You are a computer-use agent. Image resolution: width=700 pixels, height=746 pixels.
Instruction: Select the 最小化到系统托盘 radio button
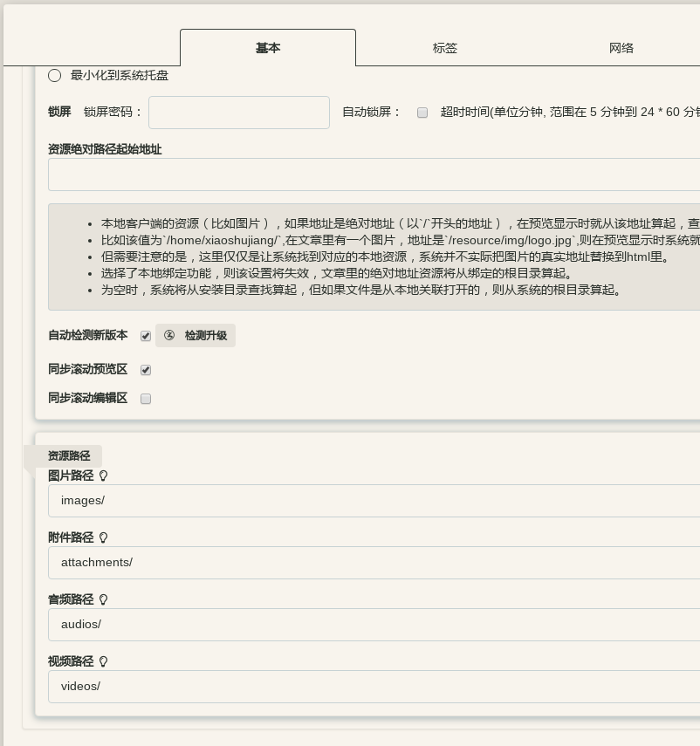[x=55, y=76]
